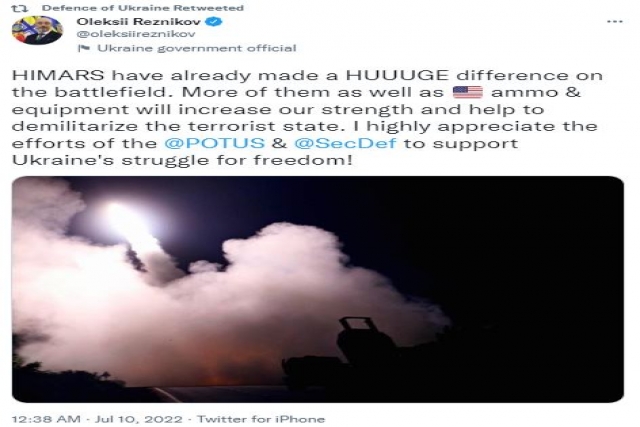The height and width of the screenshot is (427, 640).
Task: Click the Oleksii Reznikov display name
Action: 138,21
